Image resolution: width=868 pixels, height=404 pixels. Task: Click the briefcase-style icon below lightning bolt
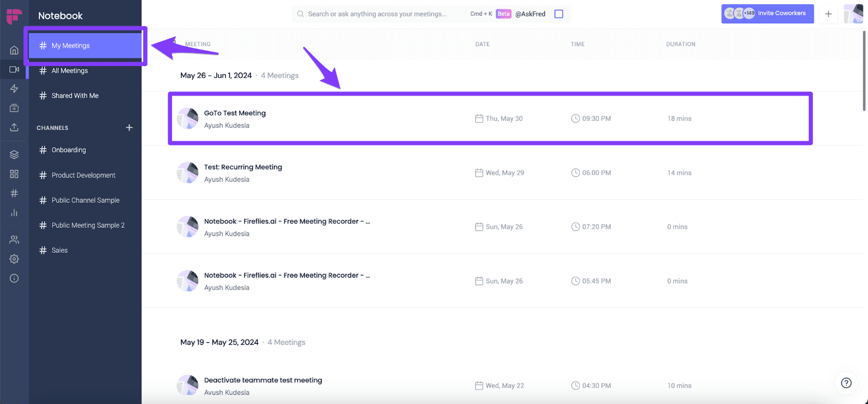(x=14, y=108)
